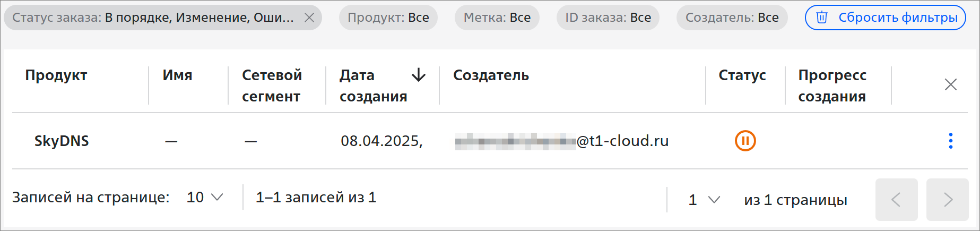The width and height of the screenshot is (980, 231).
Task: Sort by Дата создания arrow icon
Action: tap(419, 75)
